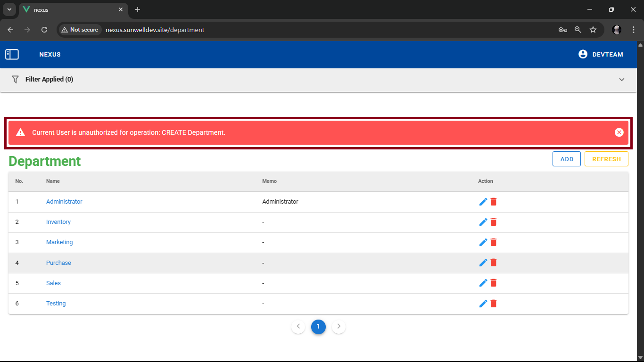Expand the Filter Applied panel chevron
644x362 pixels.
point(621,80)
